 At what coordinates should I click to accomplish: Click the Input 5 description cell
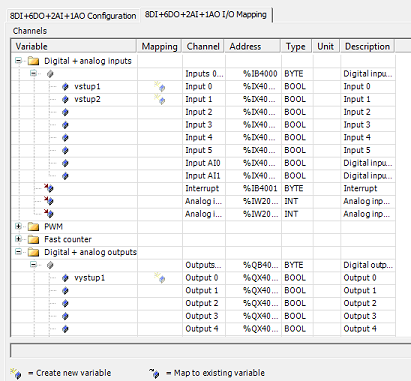tap(368, 150)
